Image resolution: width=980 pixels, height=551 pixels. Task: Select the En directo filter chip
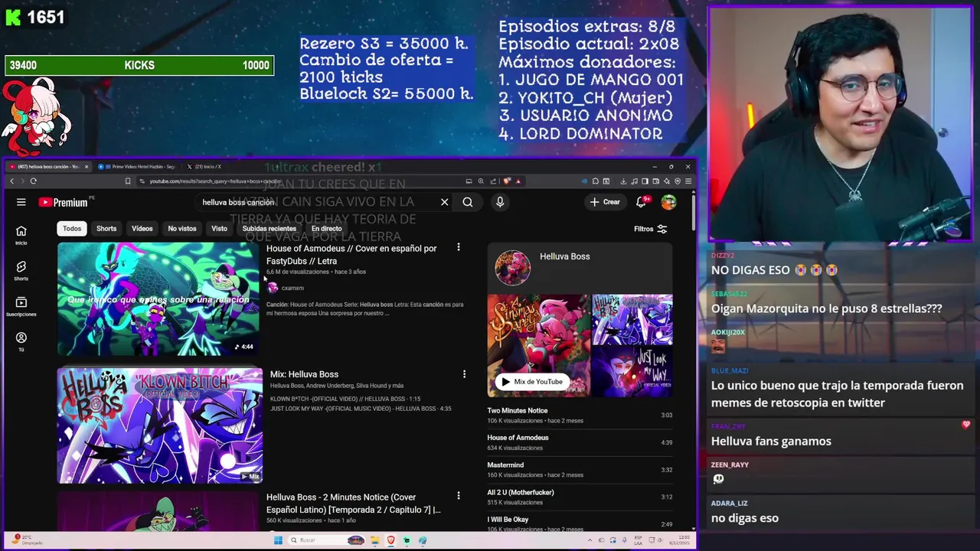click(326, 229)
